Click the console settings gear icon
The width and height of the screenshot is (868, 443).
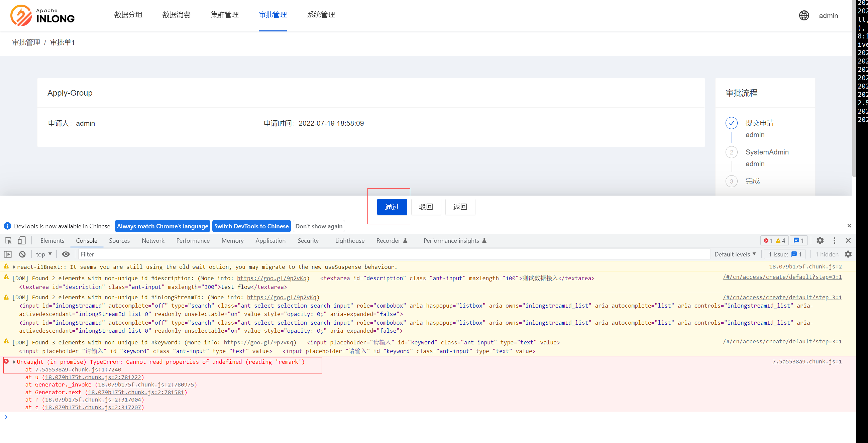click(x=848, y=254)
